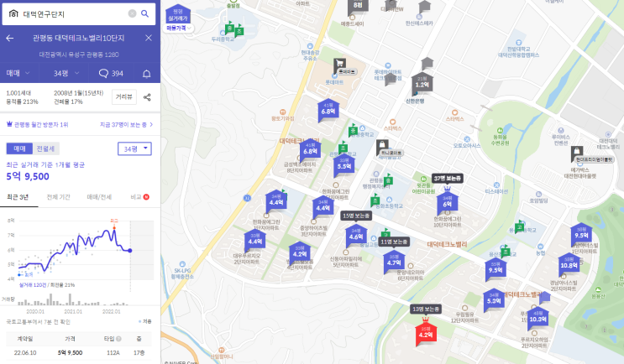Select the 현대프리미엄아울렛 shopping bag marker

click(577, 152)
